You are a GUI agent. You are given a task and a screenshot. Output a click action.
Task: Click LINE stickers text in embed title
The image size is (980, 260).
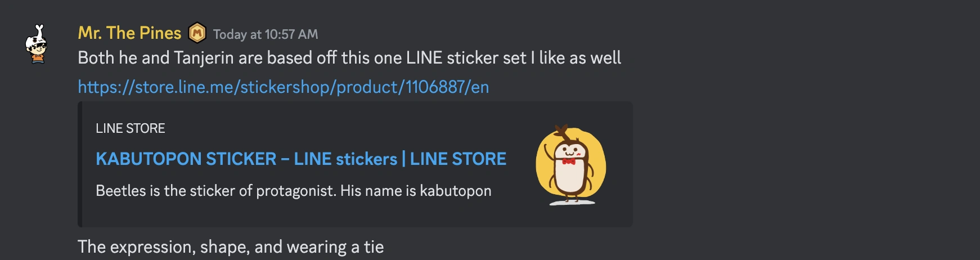point(345,159)
